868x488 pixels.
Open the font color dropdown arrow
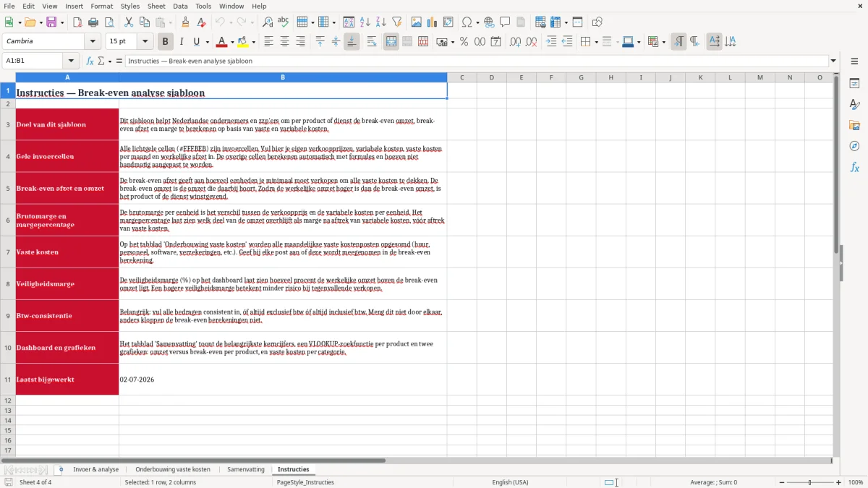click(x=231, y=42)
